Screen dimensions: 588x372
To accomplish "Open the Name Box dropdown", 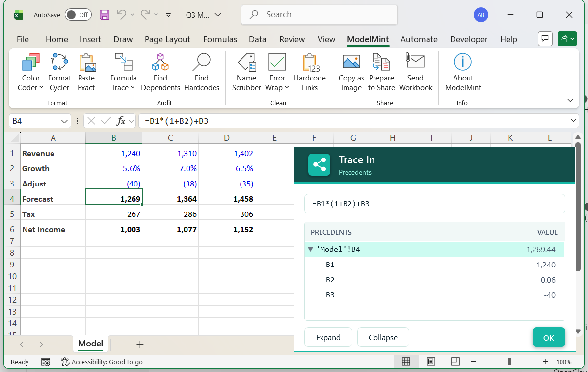I will tap(64, 121).
